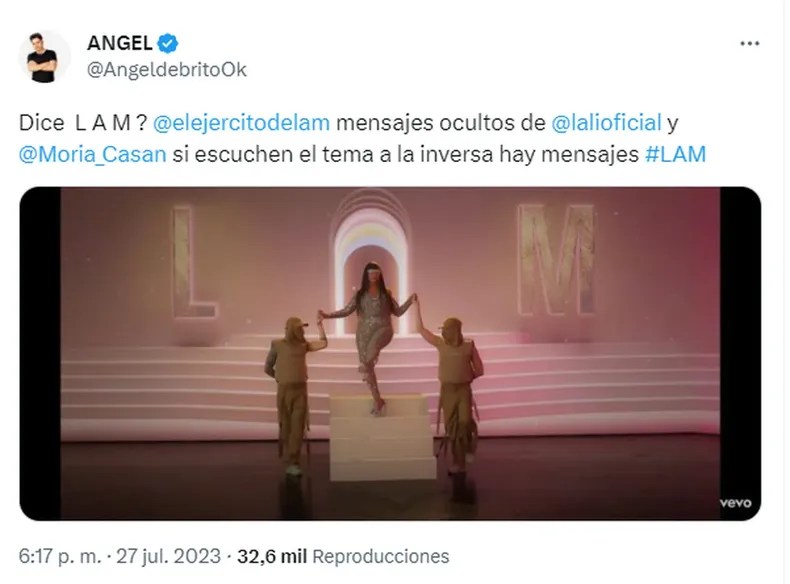
Task: Open the 32,6 mil Reproducciones count
Action: click(x=343, y=556)
